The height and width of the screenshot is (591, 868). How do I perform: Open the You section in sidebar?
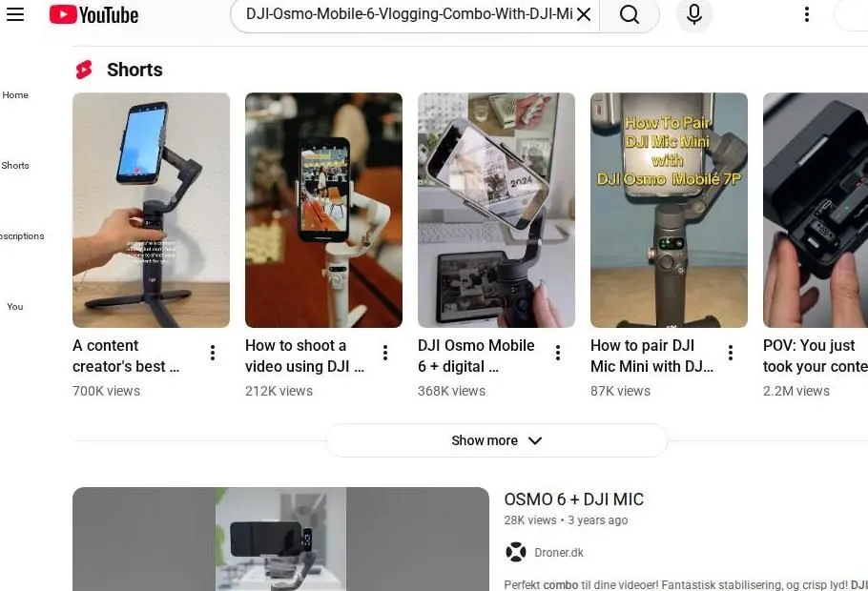point(15,307)
